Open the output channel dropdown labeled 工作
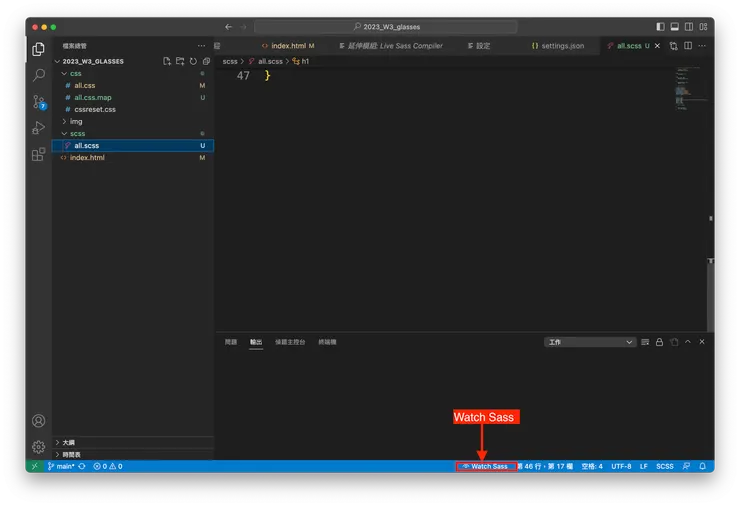The height and width of the screenshot is (506, 740). point(590,342)
